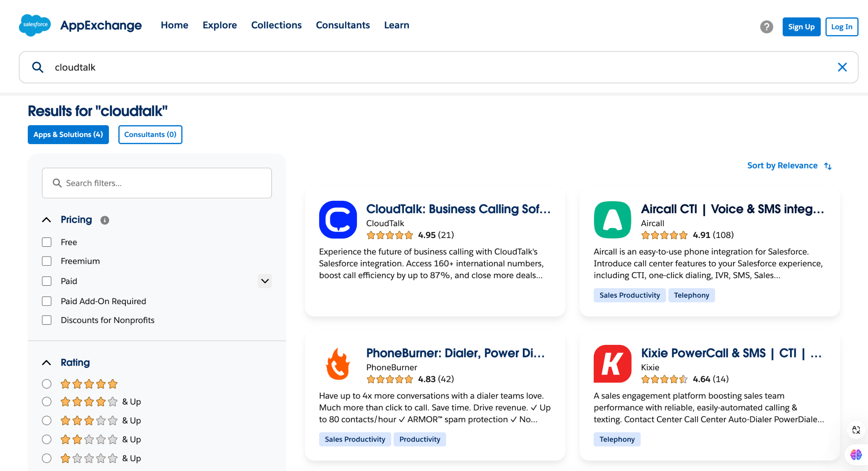Image resolution: width=868 pixels, height=471 pixels.
Task: Click the Salesforce cloud logo
Action: (x=35, y=25)
